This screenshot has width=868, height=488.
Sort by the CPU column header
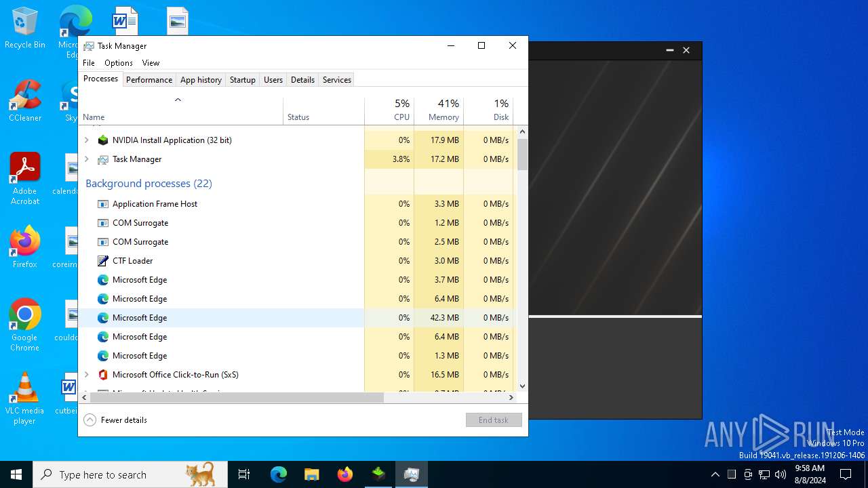point(389,111)
